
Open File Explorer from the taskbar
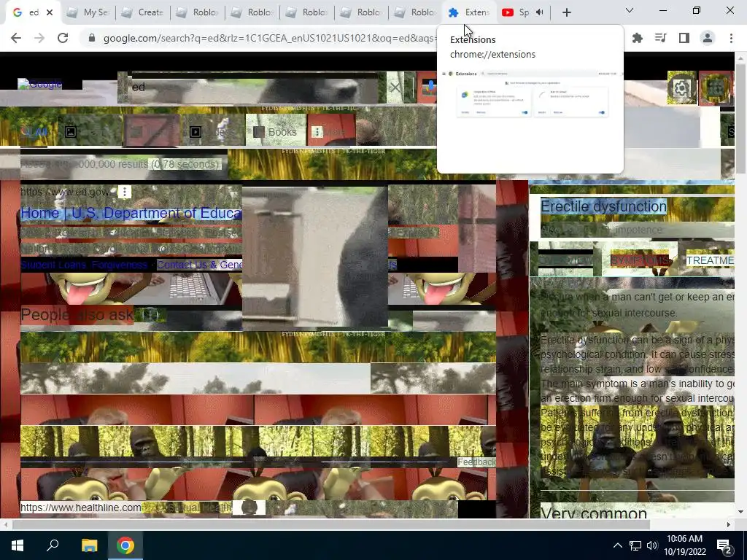(x=89, y=545)
